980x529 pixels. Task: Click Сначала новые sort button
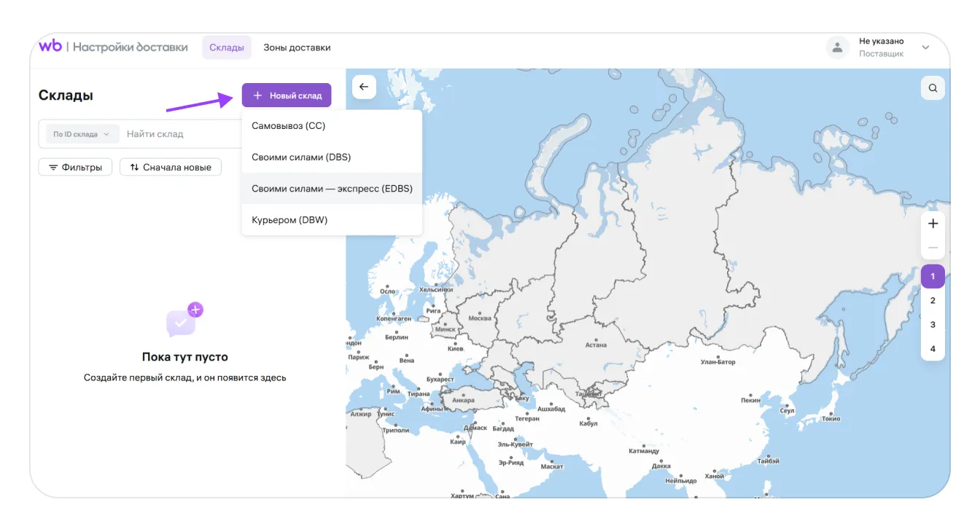pyautogui.click(x=171, y=168)
